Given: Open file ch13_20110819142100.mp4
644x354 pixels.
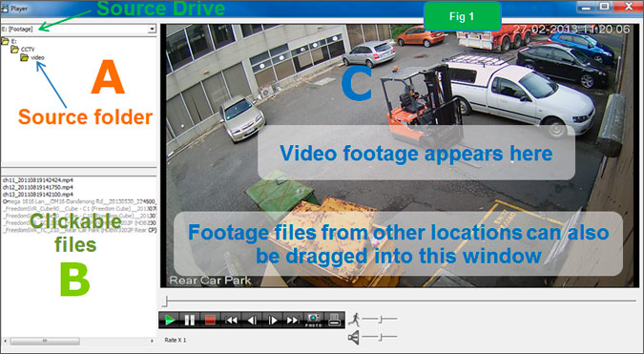Looking at the screenshot, I should [x=38, y=195].
